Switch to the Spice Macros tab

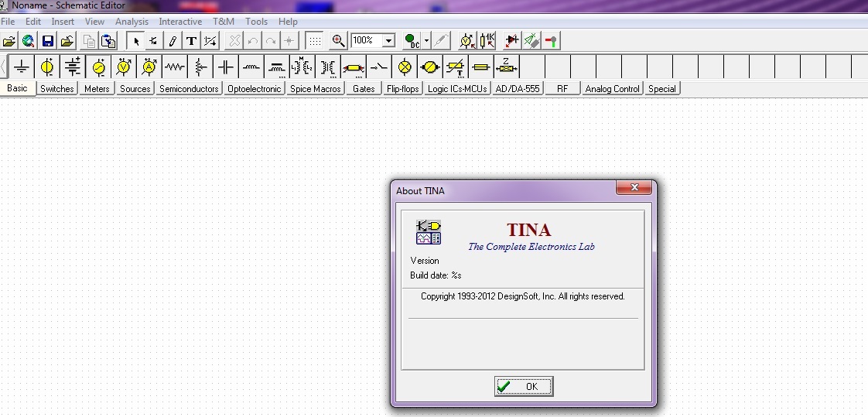pyautogui.click(x=316, y=89)
